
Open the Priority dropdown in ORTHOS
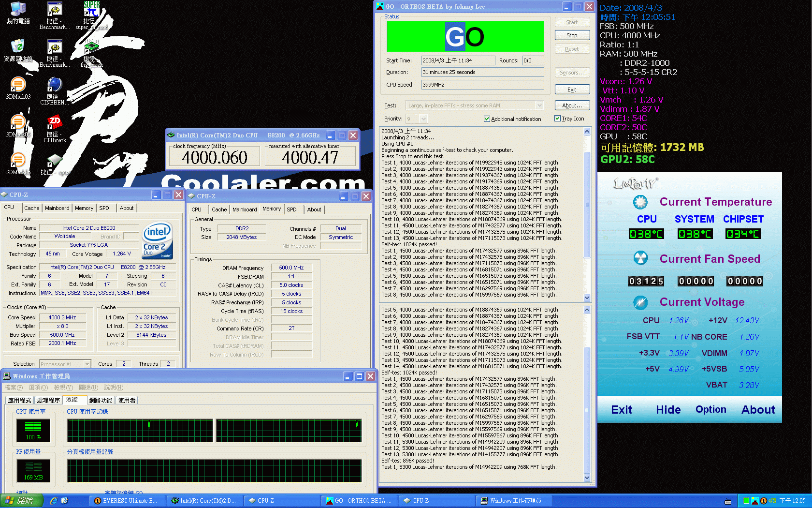(x=423, y=119)
